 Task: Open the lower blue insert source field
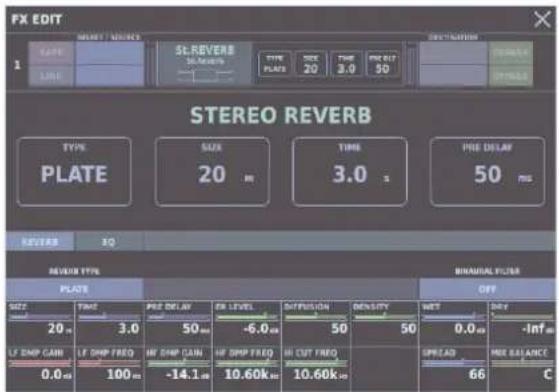coord(110,76)
